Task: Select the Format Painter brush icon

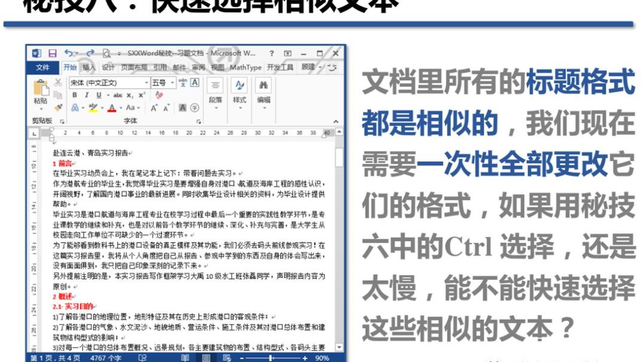Action: [58, 108]
